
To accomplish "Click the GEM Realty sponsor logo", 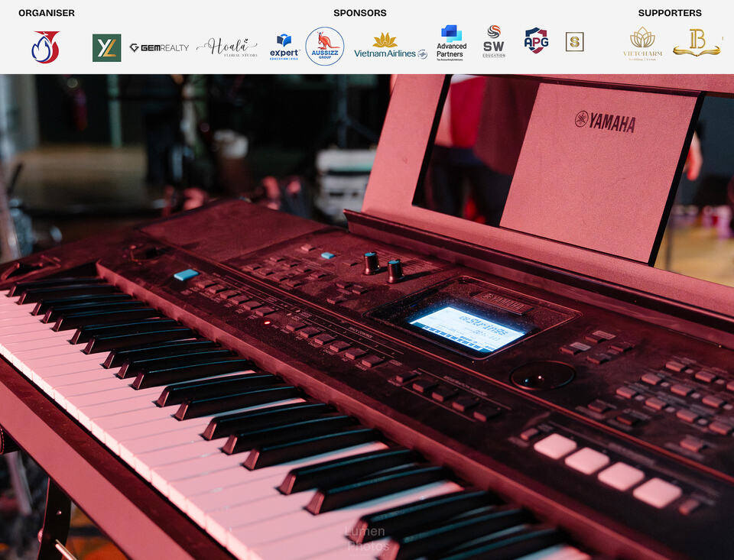I will tap(159, 47).
